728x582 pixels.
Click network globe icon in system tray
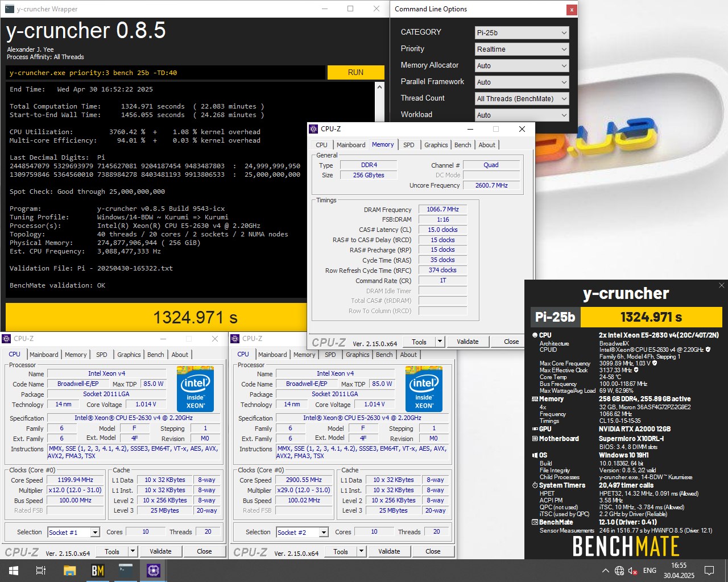tap(619, 571)
